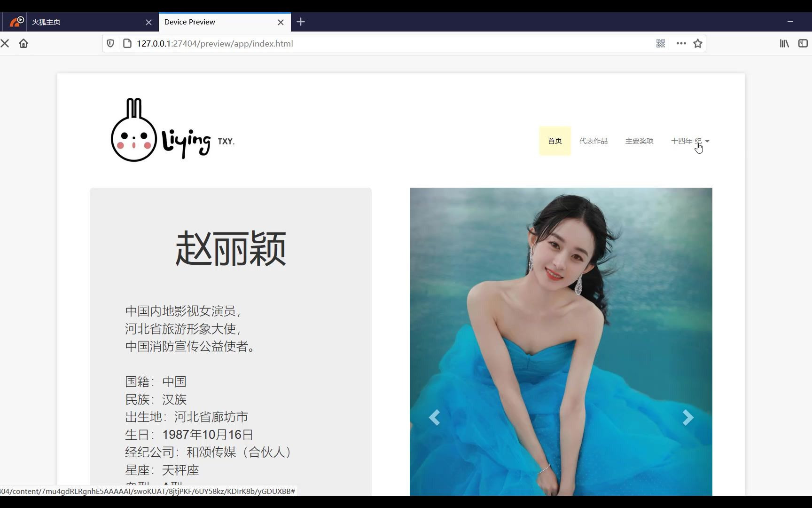The width and height of the screenshot is (812, 508).
Task: Open the 代表作品 navigation item
Action: tap(593, 141)
